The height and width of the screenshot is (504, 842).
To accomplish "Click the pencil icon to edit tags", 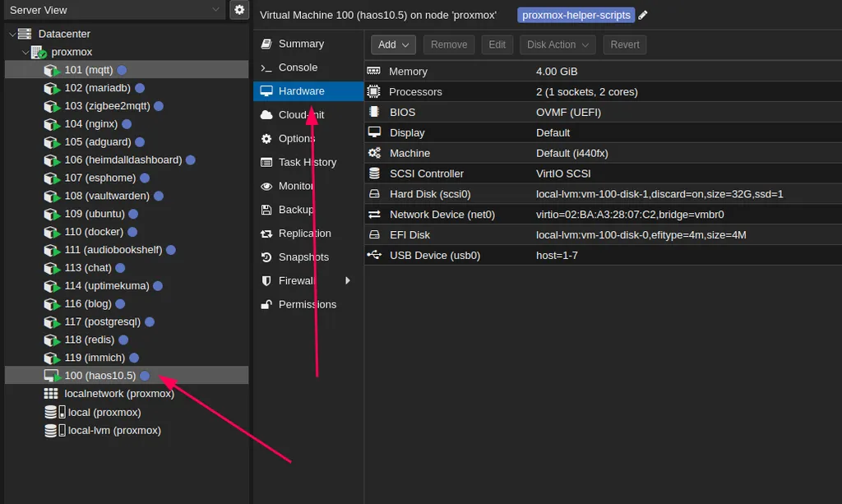I will (643, 16).
